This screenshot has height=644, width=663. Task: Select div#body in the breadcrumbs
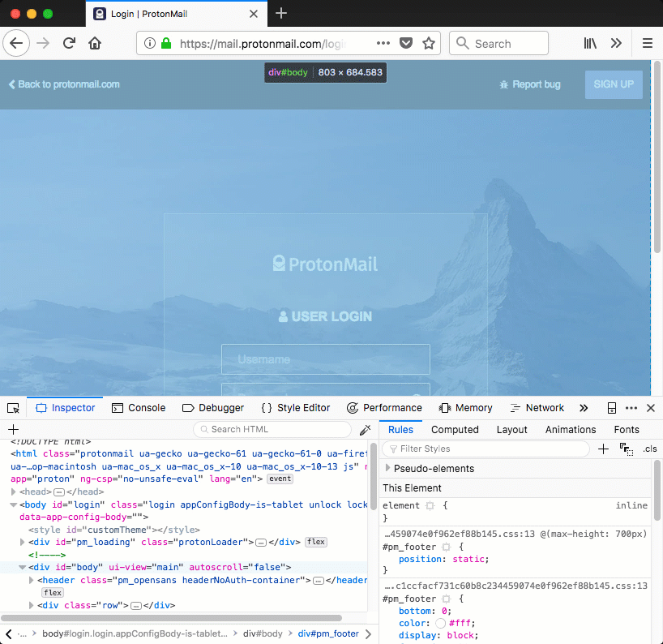[x=263, y=633]
